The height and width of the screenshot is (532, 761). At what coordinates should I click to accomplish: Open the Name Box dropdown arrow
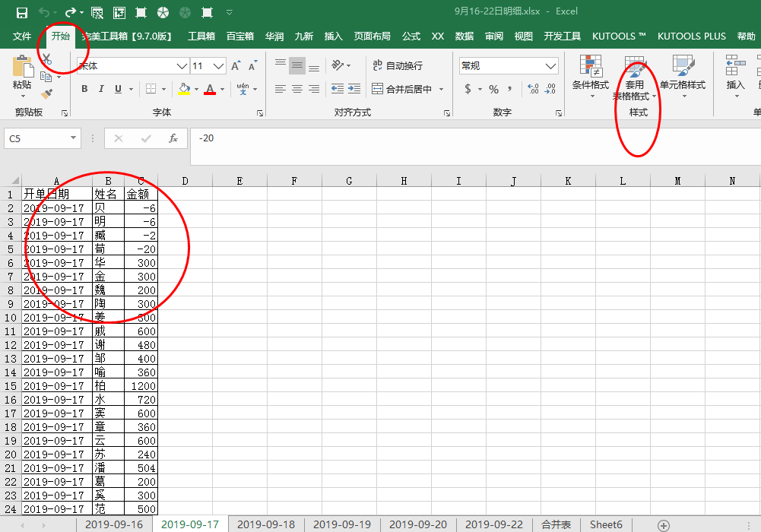(x=73, y=138)
